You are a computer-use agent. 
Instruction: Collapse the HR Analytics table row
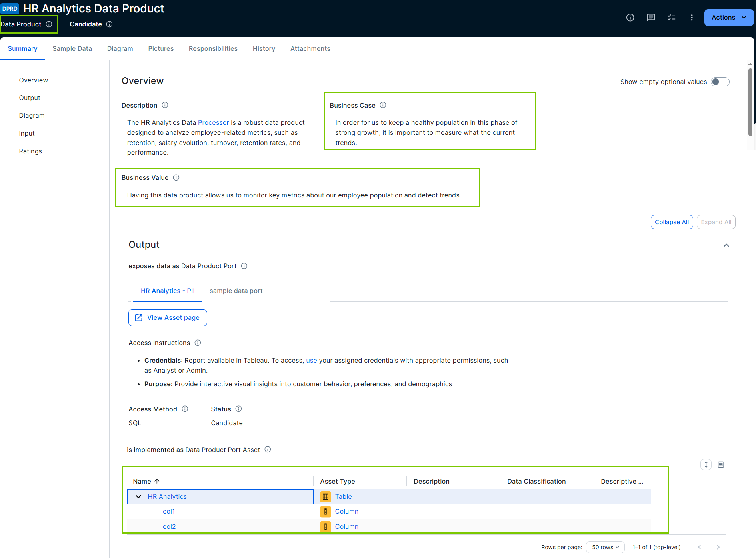tap(138, 496)
